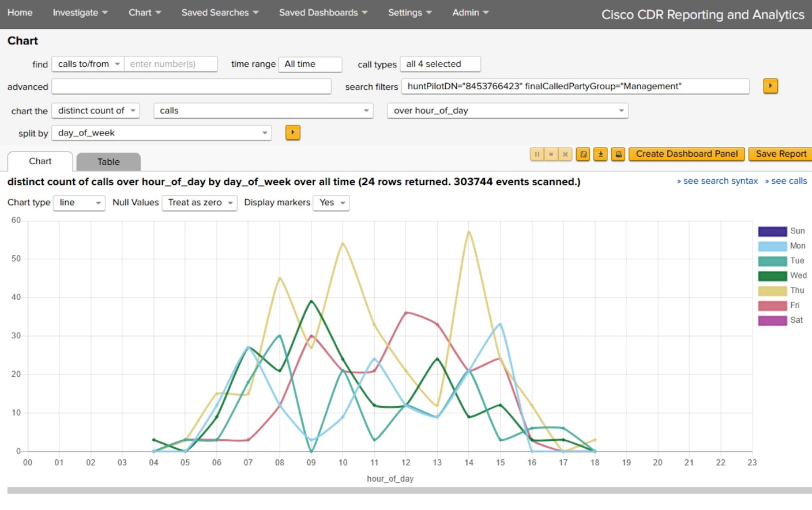The width and height of the screenshot is (812, 510).
Task: Switch to the Table tab
Action: [108, 162]
